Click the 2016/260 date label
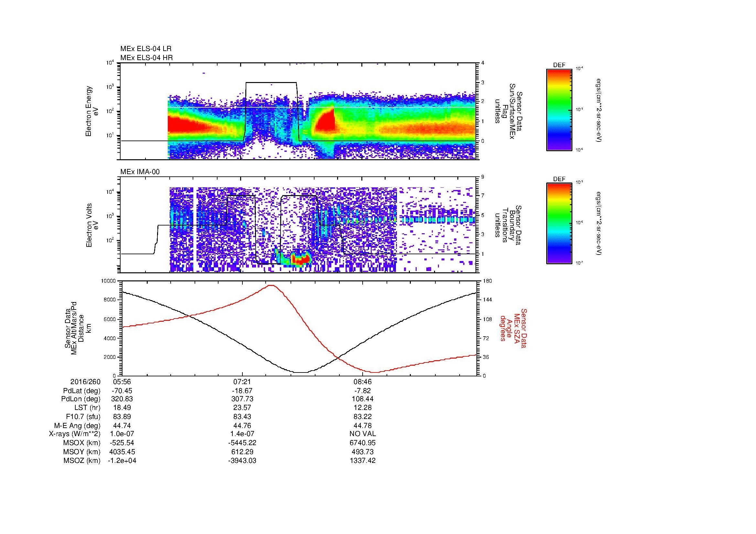The height and width of the screenshot is (534, 756). 85,382
